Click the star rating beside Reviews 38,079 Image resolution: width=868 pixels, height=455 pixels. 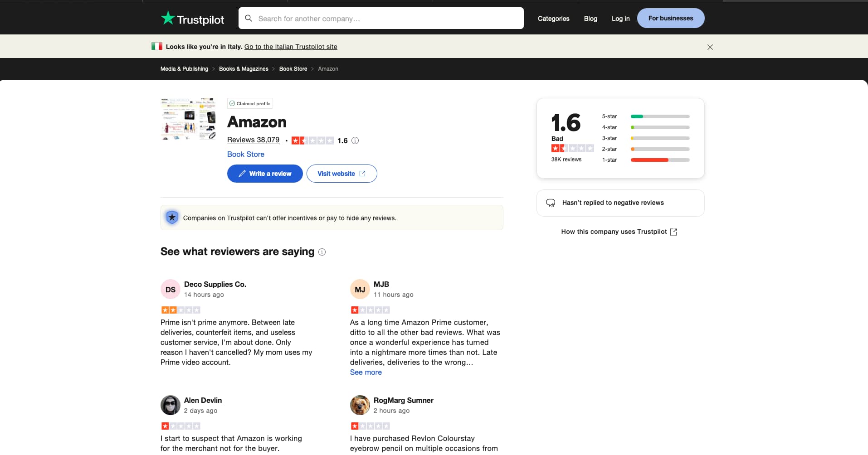312,140
